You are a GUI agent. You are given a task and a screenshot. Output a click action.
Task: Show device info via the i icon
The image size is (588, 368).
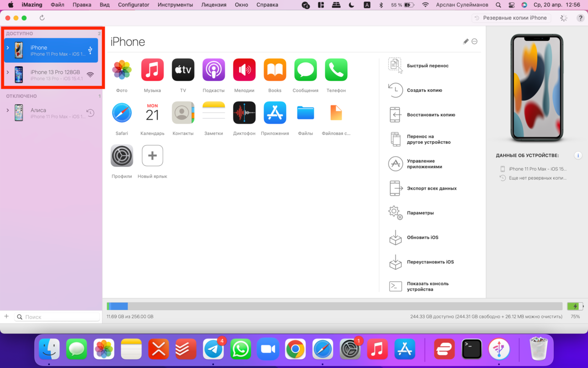click(x=578, y=156)
